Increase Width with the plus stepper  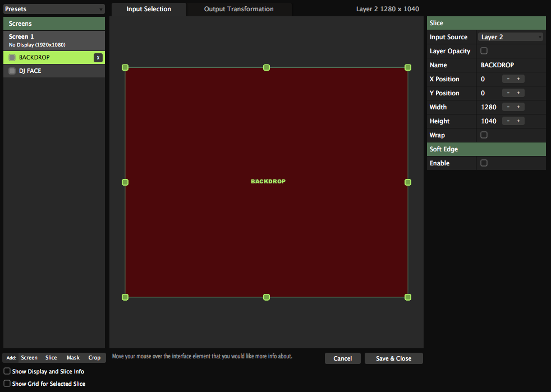518,107
